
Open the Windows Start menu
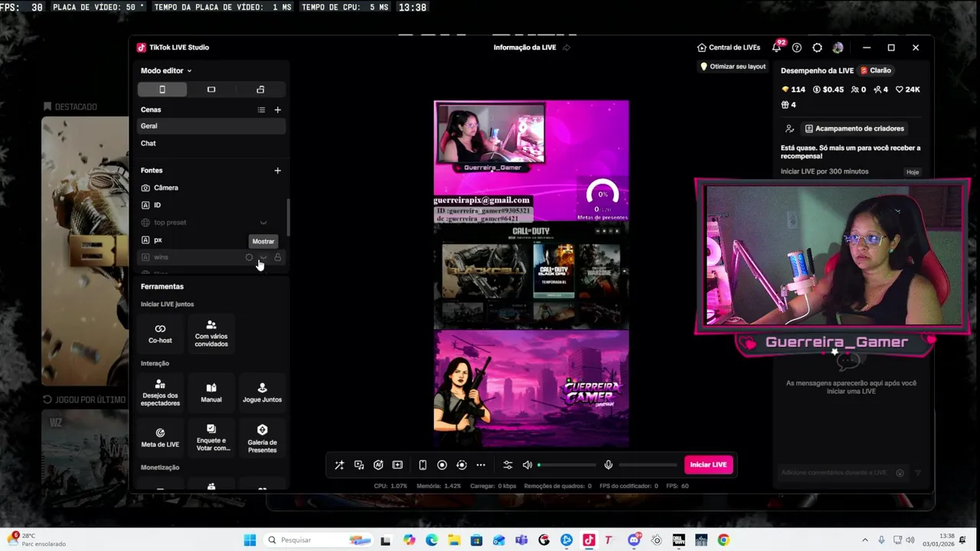(x=250, y=540)
